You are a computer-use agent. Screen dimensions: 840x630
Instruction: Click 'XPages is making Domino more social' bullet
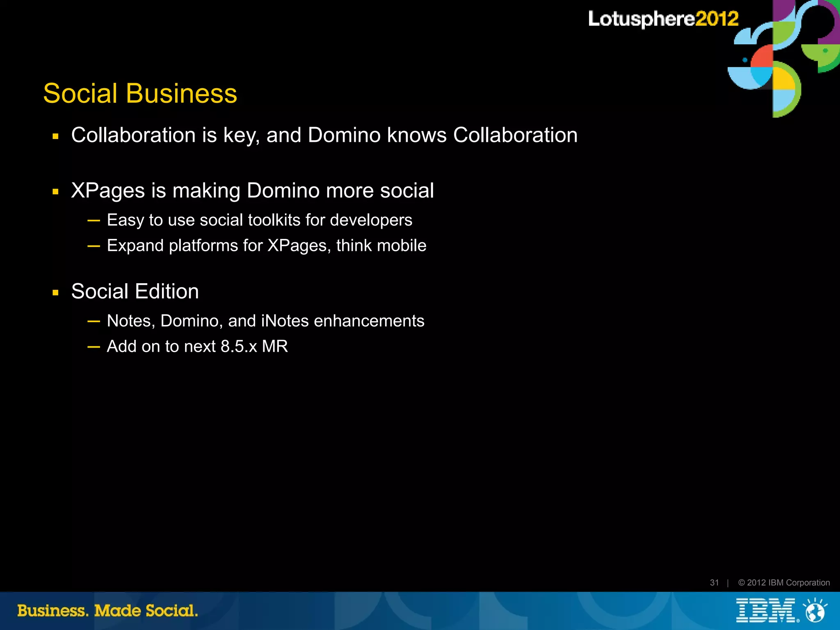(253, 191)
